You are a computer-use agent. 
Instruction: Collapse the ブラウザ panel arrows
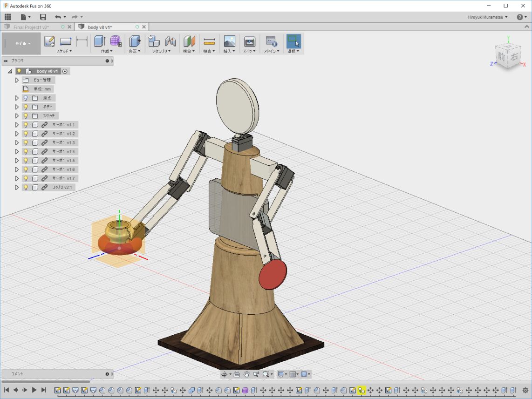(x=6, y=61)
